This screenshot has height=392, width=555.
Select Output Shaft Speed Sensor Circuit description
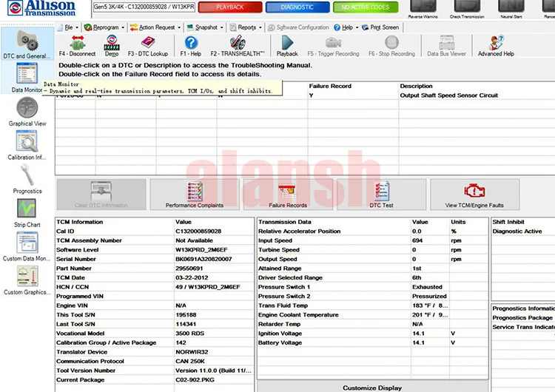449,95
